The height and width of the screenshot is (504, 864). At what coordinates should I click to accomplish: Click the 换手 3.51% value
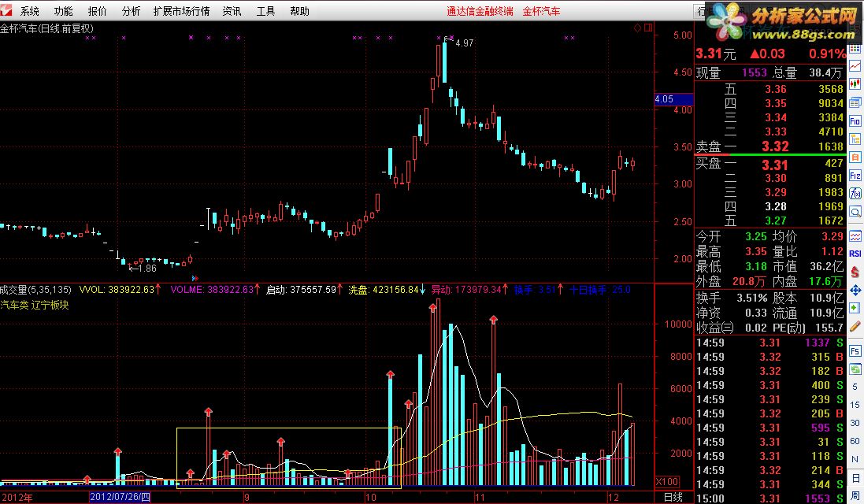click(x=752, y=298)
